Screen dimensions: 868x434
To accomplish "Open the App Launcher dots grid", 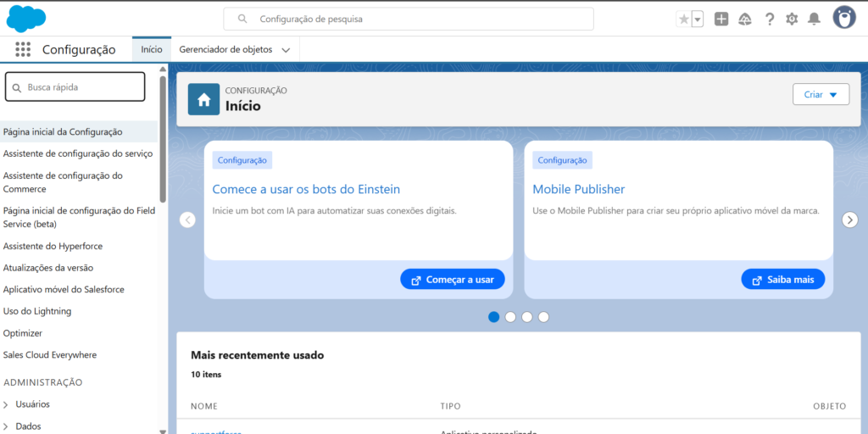I will (23, 49).
